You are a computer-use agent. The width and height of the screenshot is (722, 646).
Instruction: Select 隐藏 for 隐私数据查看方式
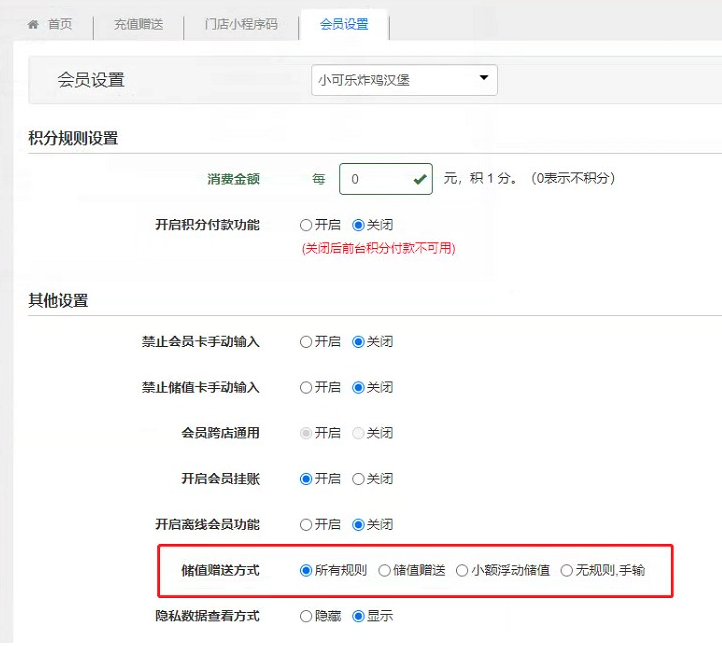tap(307, 616)
